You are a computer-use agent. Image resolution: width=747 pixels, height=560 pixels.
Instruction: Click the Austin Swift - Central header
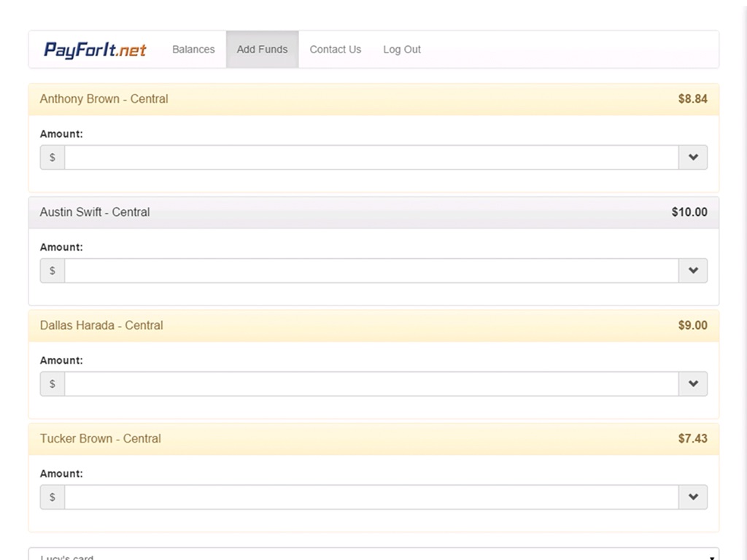95,212
